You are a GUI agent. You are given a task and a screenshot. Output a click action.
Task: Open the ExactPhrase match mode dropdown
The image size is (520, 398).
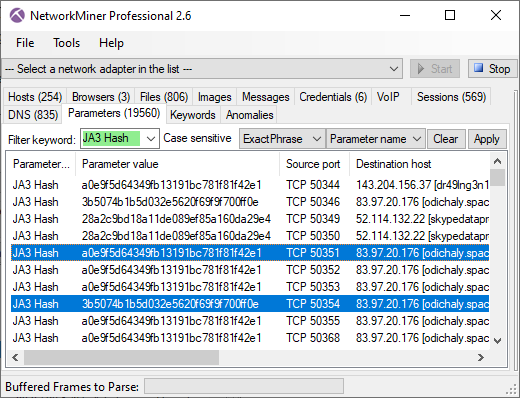(x=282, y=139)
